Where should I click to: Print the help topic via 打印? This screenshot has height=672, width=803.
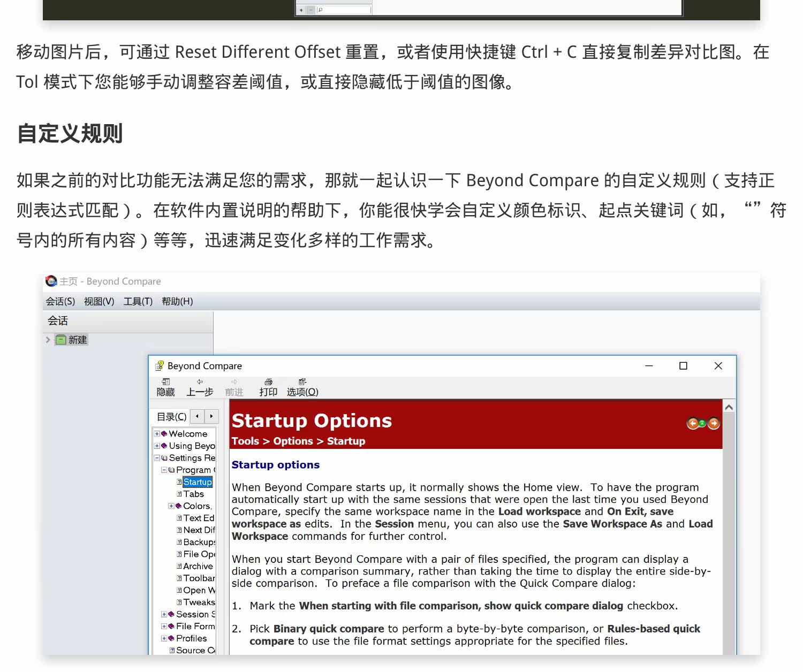268,387
